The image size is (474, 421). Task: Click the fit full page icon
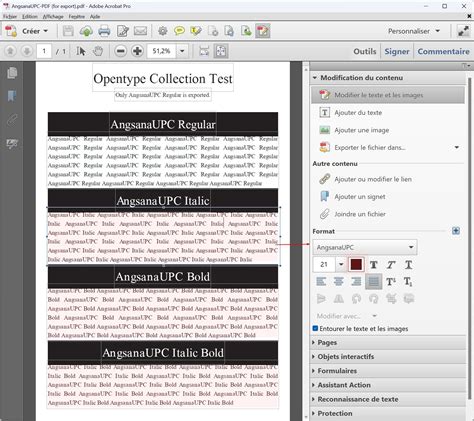tap(221, 51)
